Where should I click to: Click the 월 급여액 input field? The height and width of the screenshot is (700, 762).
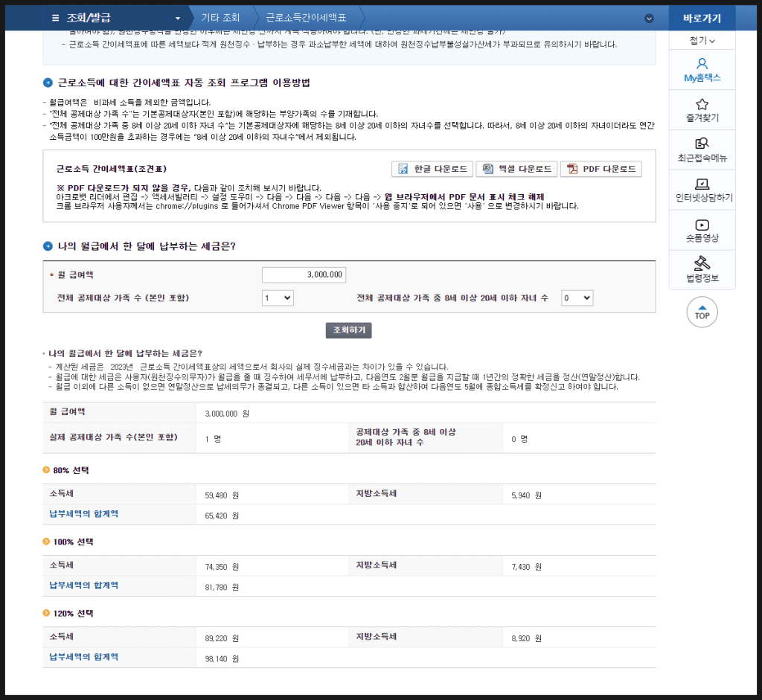[x=304, y=275]
